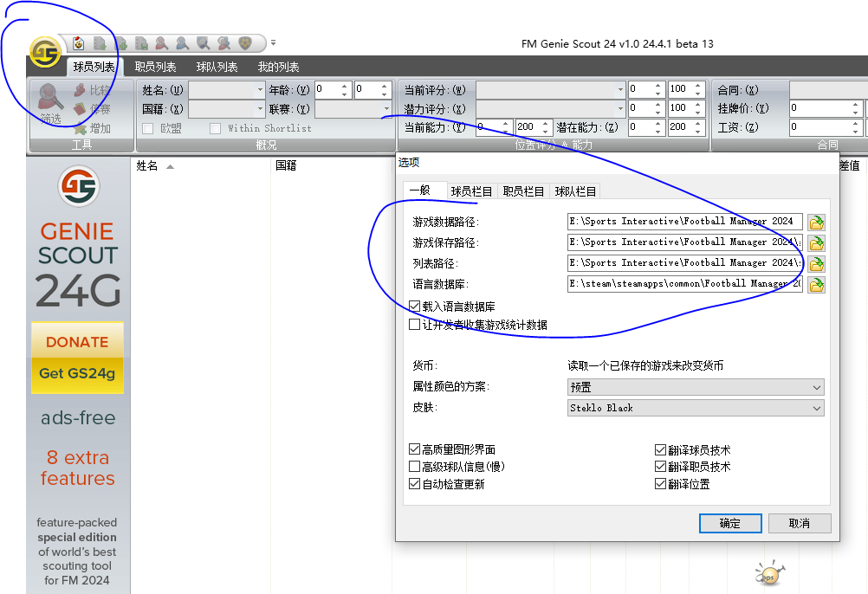868x594 pixels.
Task: Click the DONATE button
Action: [x=77, y=342]
